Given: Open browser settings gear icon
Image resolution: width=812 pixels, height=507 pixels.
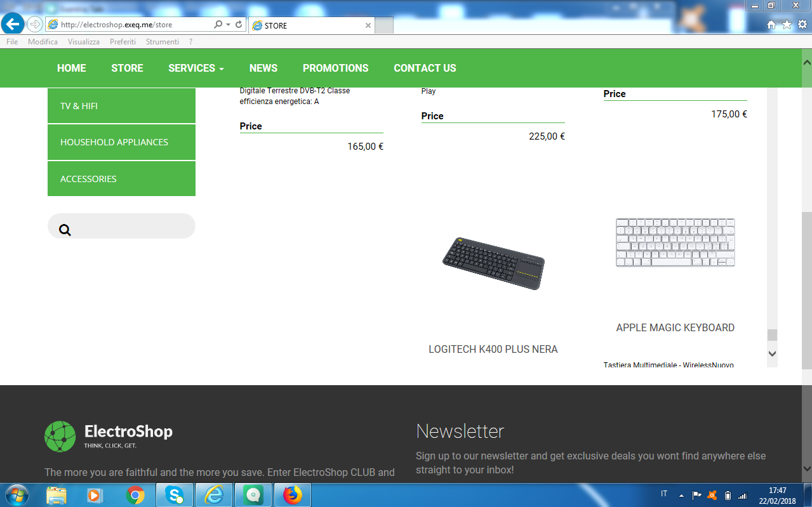Looking at the screenshot, I should 802,25.
